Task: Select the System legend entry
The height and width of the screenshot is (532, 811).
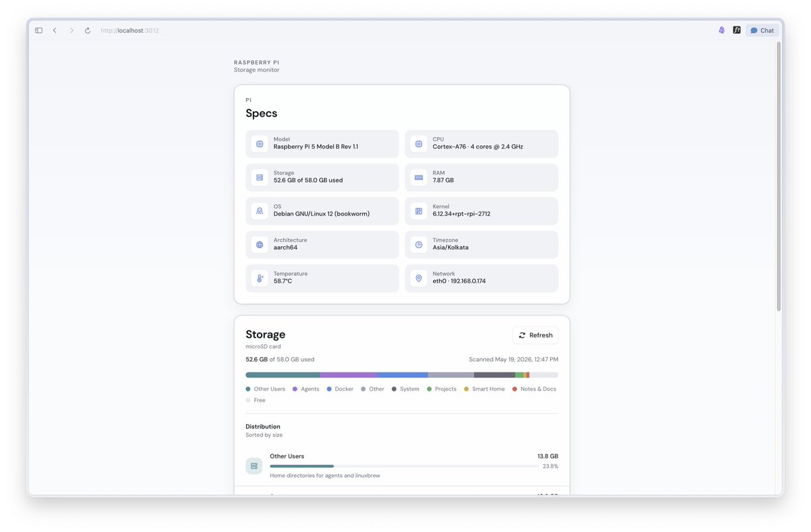Action: tap(405, 389)
